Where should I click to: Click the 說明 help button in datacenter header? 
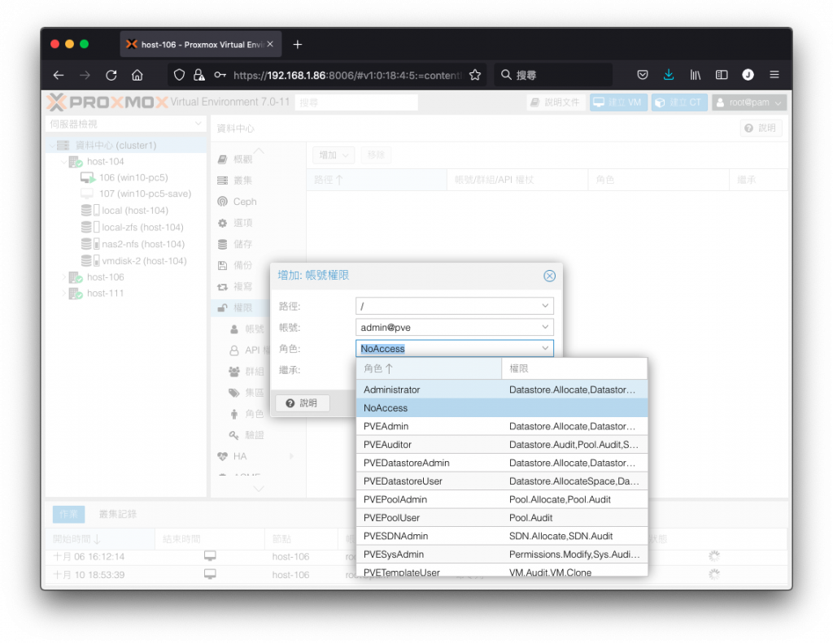point(761,128)
